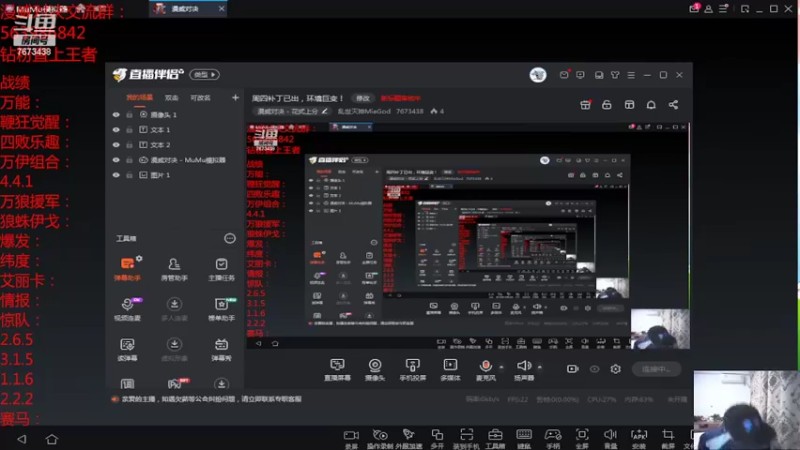Toggle visibility of 图片 1 source

[x=116, y=175]
